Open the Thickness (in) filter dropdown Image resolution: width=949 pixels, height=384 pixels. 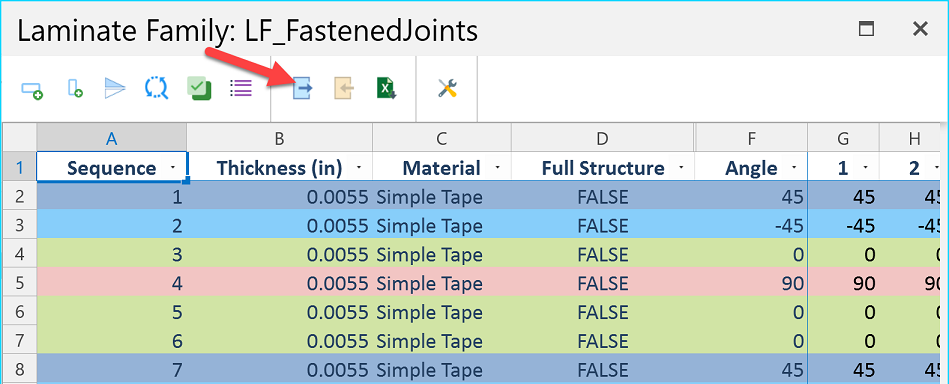[x=360, y=168]
